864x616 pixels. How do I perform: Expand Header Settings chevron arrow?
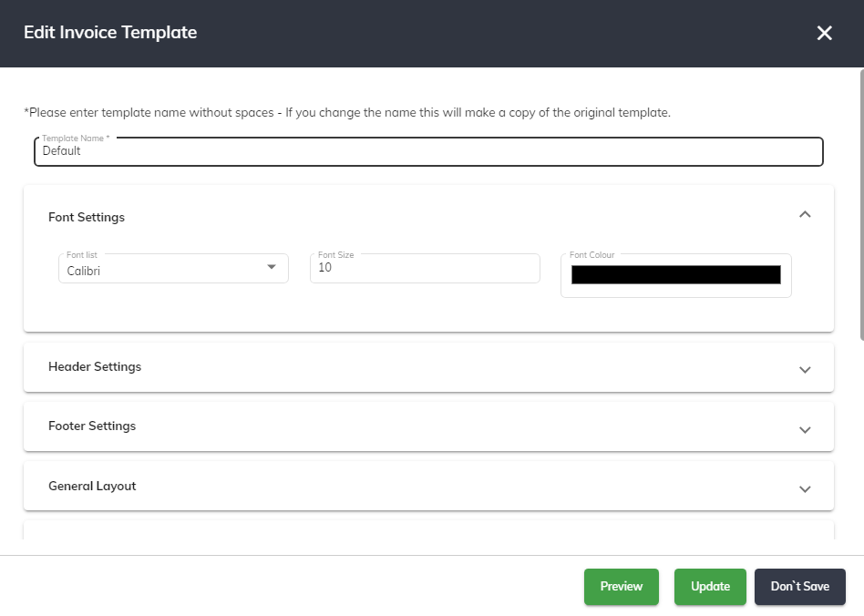805,370
